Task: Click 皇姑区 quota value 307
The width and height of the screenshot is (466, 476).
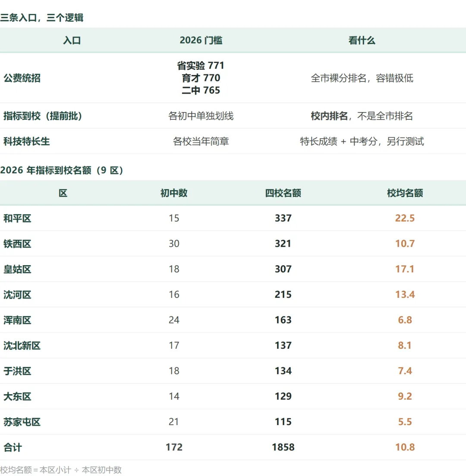Action: (x=283, y=269)
